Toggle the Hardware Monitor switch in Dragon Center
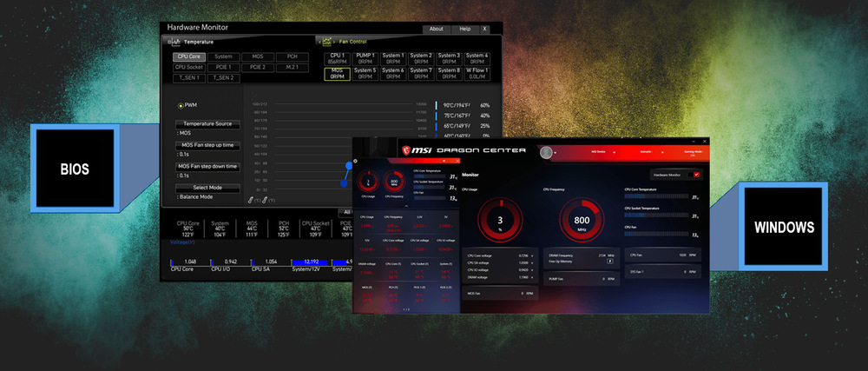The image size is (868, 371). pyautogui.click(x=693, y=175)
